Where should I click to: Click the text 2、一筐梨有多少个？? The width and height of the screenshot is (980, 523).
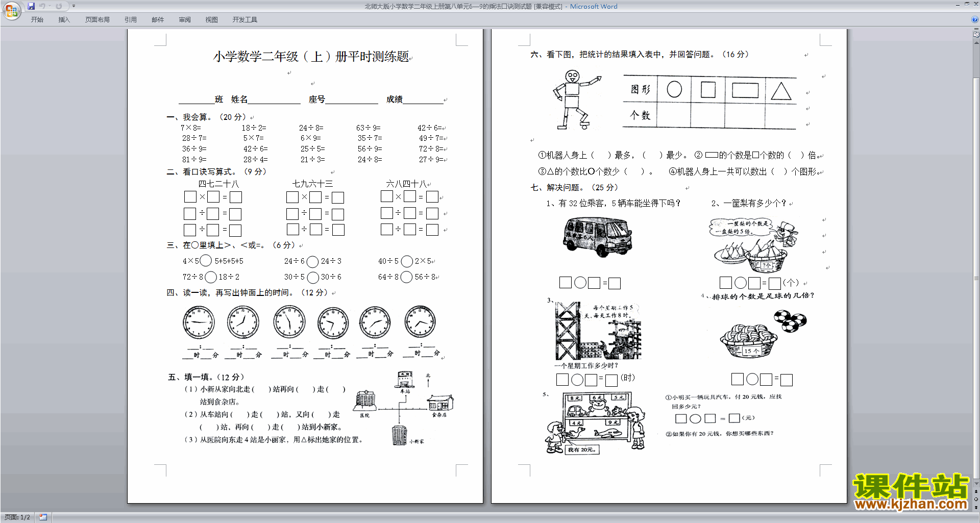(x=749, y=203)
